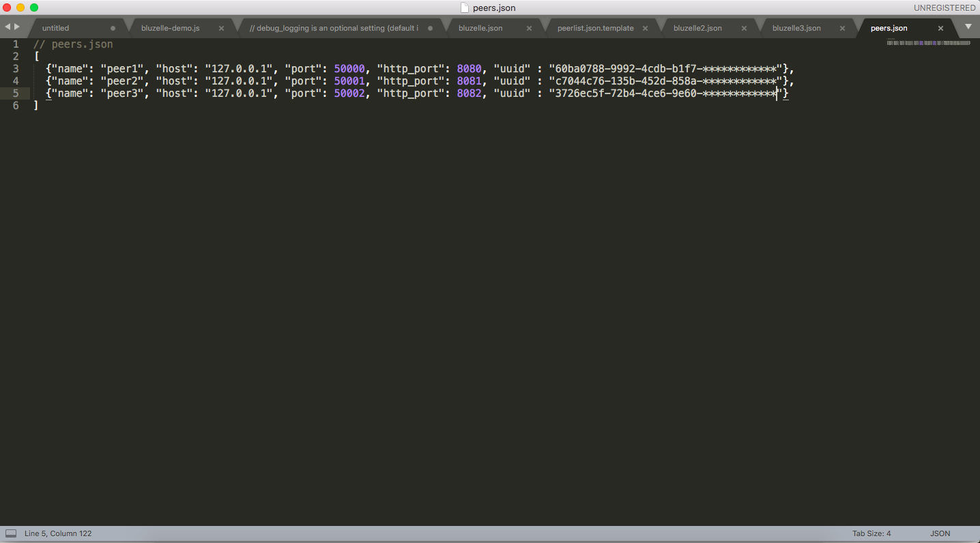Click the yellow minimize window button

pyautogui.click(x=20, y=8)
